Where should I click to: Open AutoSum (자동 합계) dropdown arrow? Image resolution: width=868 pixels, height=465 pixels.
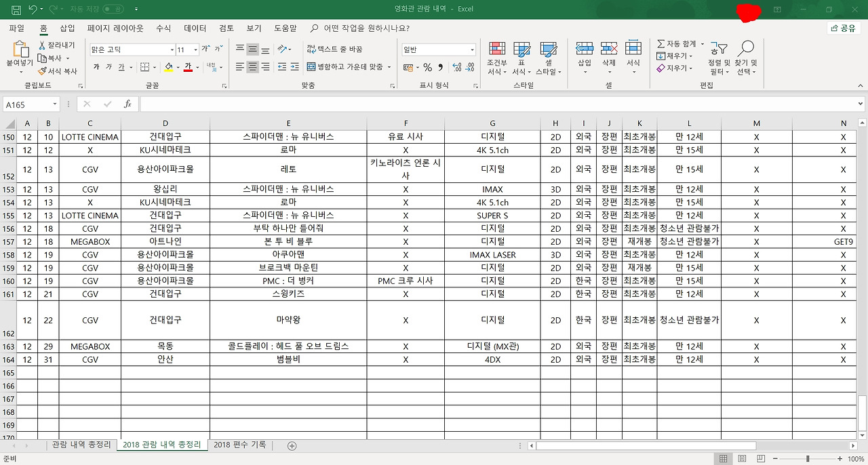(x=702, y=44)
